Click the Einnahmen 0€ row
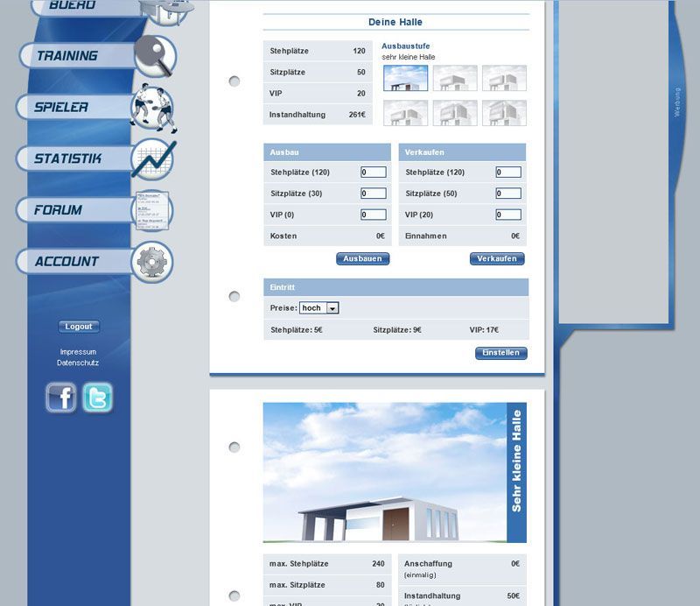 point(462,236)
